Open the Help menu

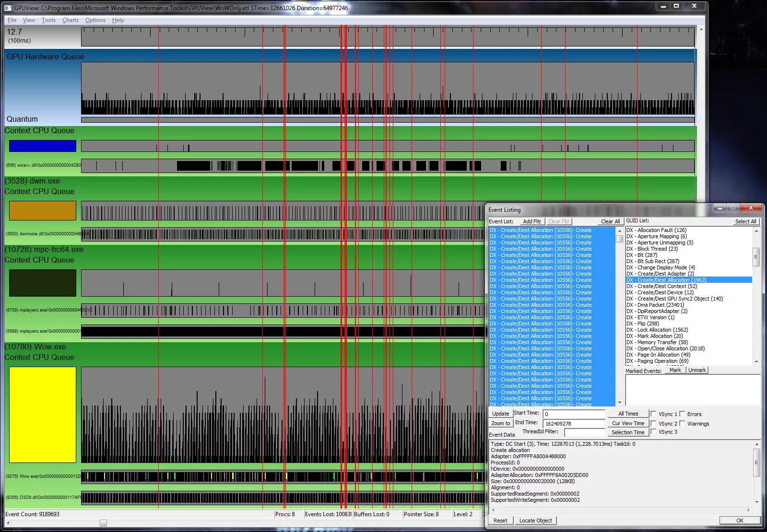click(118, 20)
